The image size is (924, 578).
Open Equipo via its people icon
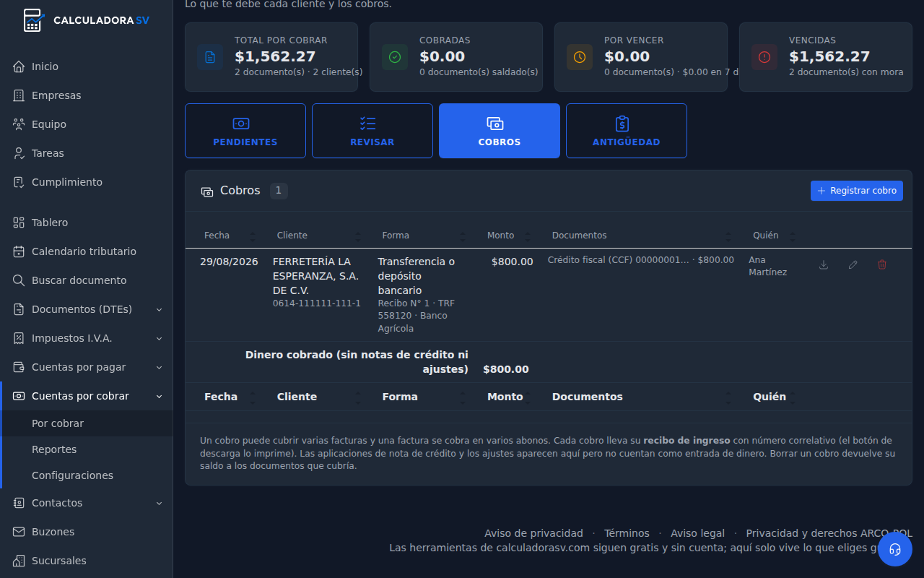(x=19, y=124)
